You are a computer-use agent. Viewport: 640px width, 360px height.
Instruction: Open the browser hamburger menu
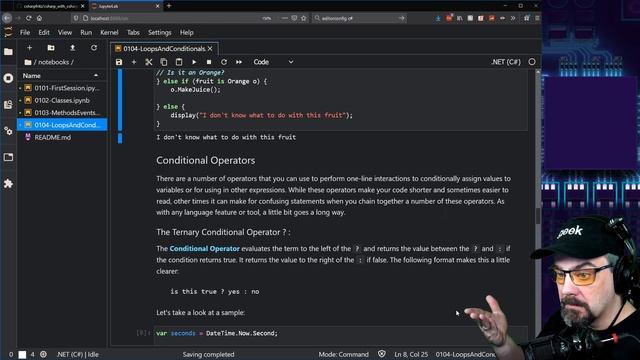537,18
